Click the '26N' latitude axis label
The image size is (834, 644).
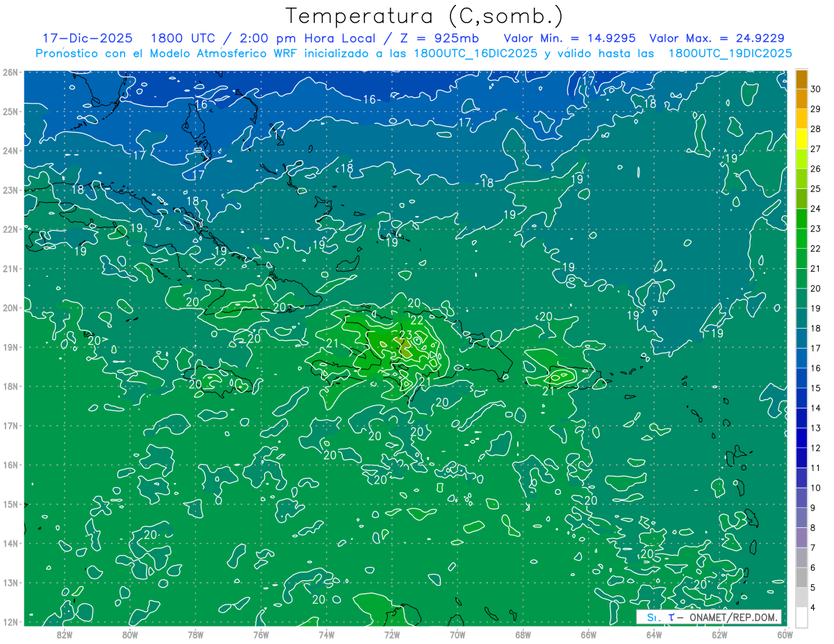(x=10, y=72)
